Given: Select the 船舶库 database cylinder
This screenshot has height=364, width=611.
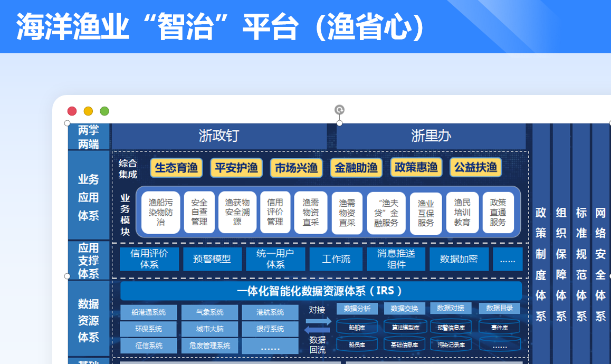Looking at the screenshot, I should coord(357,327).
